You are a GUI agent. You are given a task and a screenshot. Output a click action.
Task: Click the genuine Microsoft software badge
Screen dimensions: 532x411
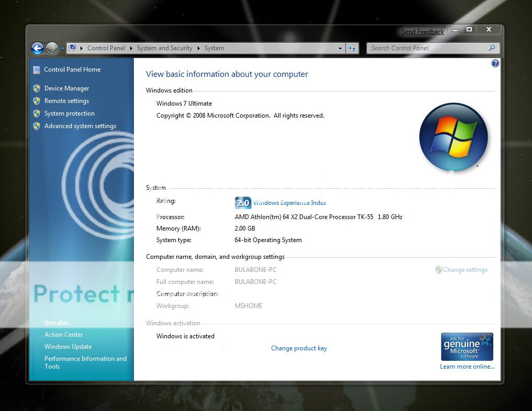click(467, 347)
